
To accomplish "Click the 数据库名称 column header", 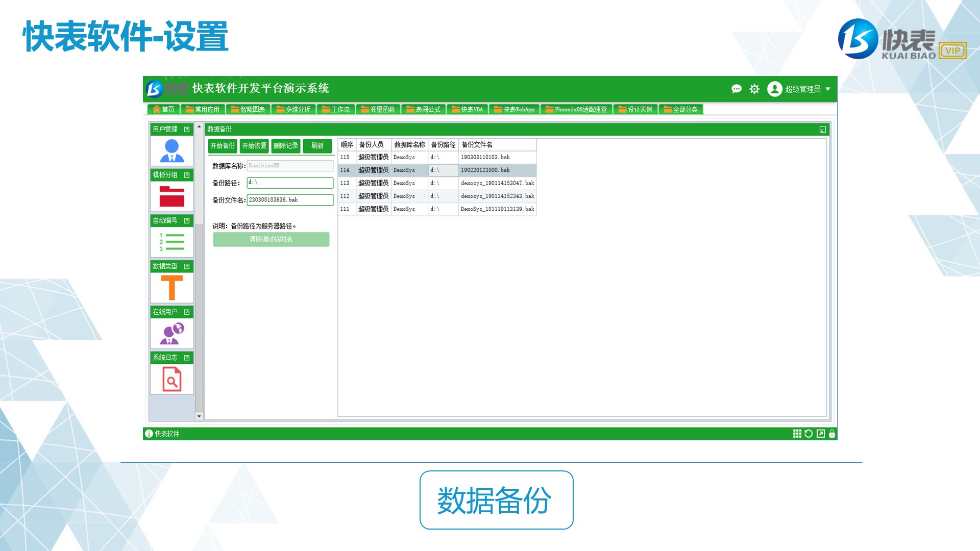I will point(409,145).
